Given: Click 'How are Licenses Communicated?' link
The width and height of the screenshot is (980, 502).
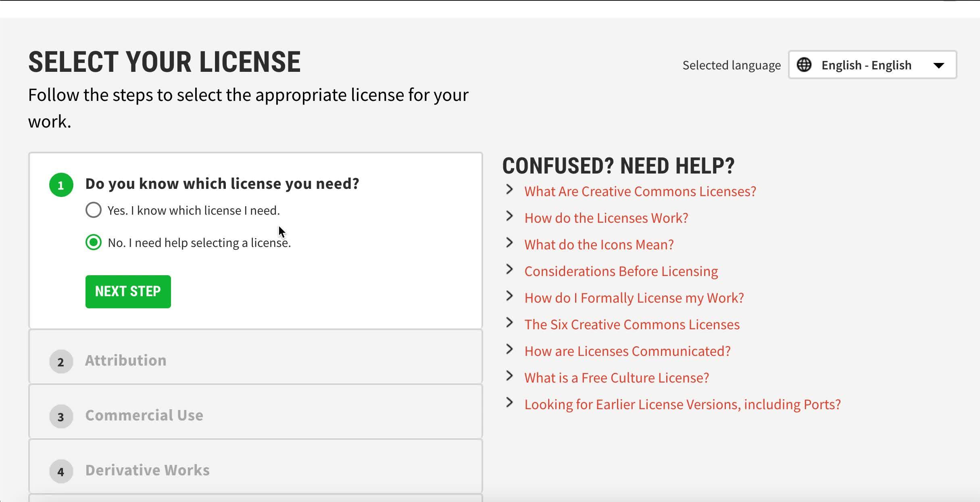Looking at the screenshot, I should pyautogui.click(x=627, y=351).
